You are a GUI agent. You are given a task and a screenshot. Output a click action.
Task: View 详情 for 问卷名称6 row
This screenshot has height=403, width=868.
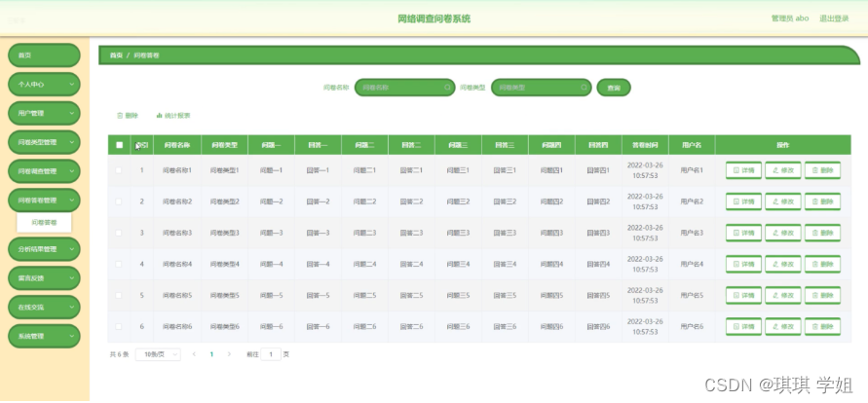743,327
